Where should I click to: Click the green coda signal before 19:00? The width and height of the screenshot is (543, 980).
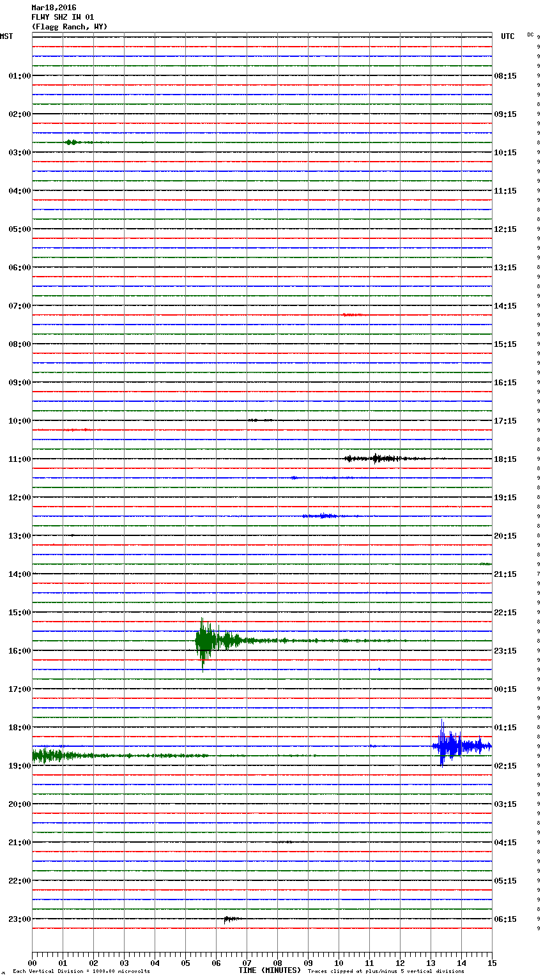pyautogui.click(x=120, y=756)
